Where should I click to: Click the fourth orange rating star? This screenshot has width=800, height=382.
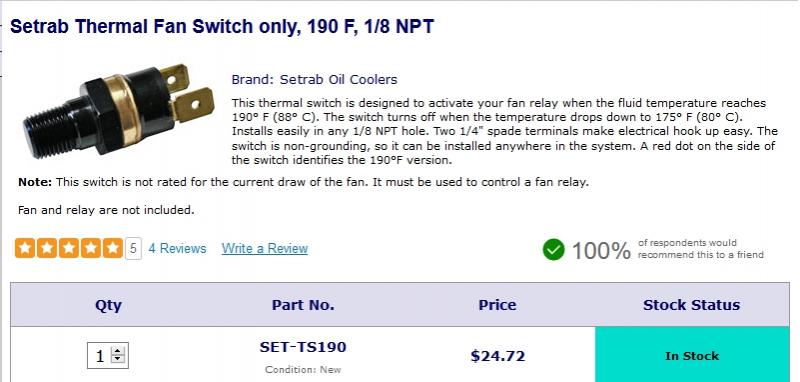coord(91,248)
